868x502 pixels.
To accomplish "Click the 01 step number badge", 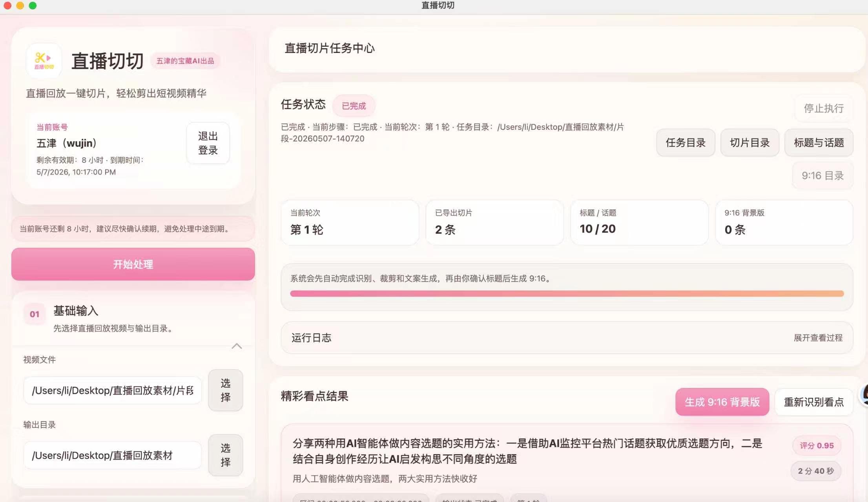I will coord(35,314).
